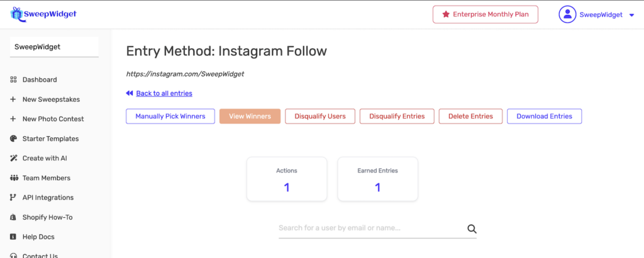Focus the user search input field
644x258 pixels.
pos(371,228)
